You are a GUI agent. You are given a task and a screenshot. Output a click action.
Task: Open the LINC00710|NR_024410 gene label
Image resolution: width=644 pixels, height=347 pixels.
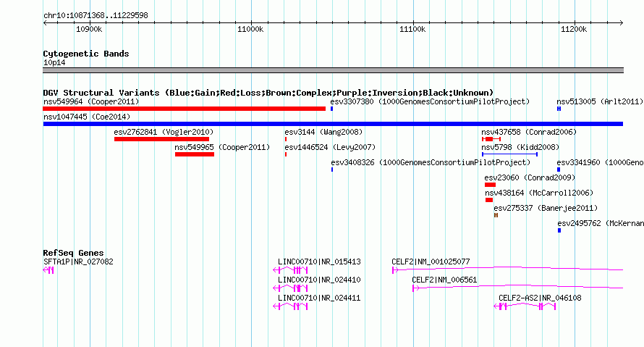click(x=319, y=280)
